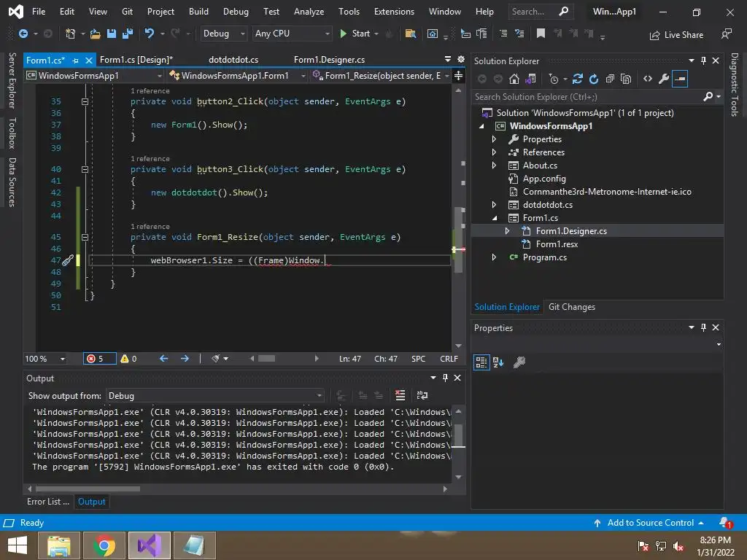Click the Home icon in Solution Explorer
The image size is (747, 560).
click(x=514, y=79)
